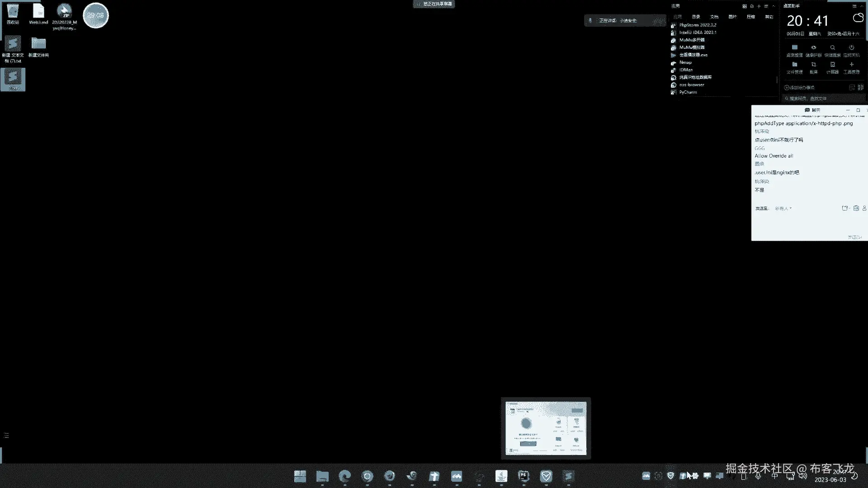868x488 pixels.
Task: Click the timed shutdown power icon
Action: [851, 48]
